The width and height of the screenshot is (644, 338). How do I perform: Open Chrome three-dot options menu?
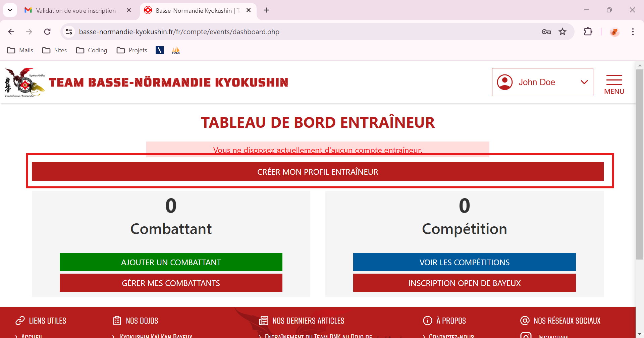tap(633, 32)
